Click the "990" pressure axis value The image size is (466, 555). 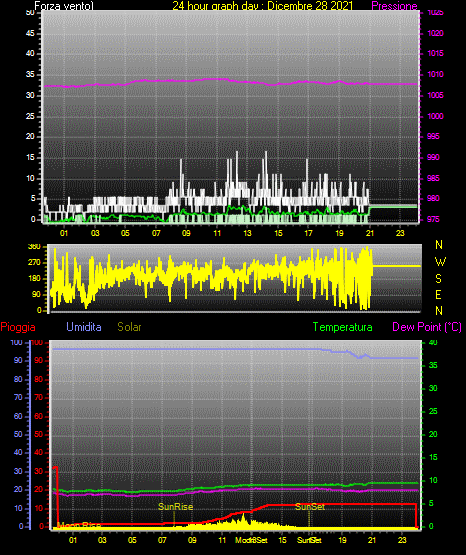(433, 157)
